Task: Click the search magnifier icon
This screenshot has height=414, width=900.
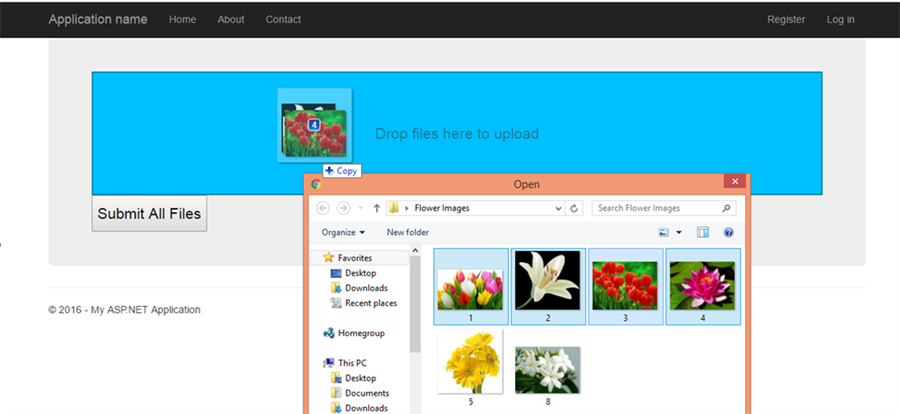Action: click(x=726, y=208)
